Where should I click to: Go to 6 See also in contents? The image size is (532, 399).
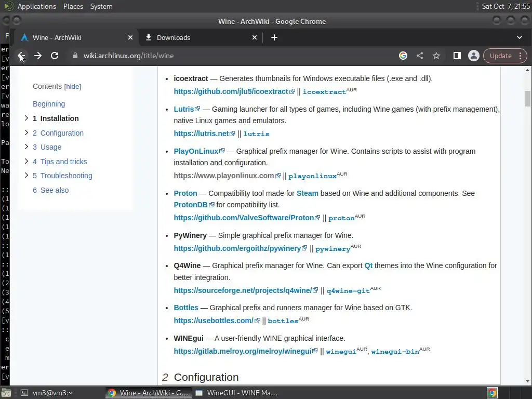pos(50,190)
